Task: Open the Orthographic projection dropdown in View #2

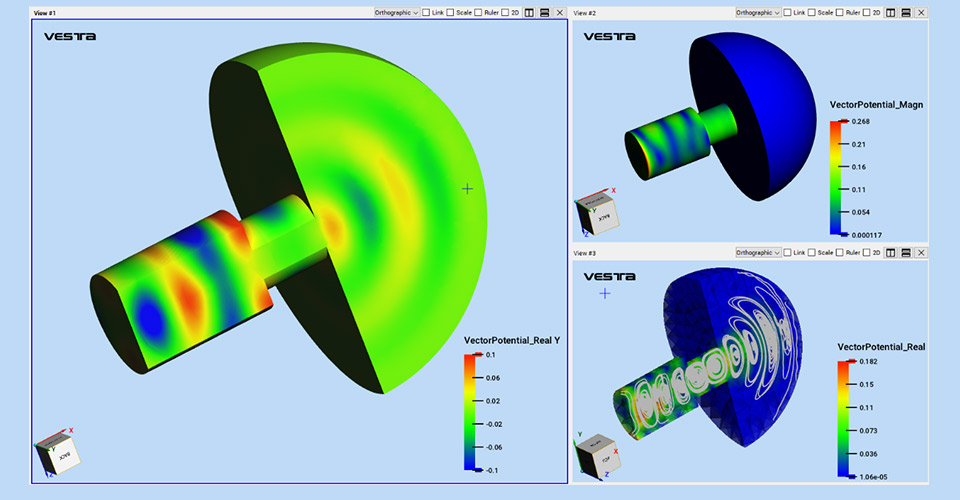Action: click(756, 13)
